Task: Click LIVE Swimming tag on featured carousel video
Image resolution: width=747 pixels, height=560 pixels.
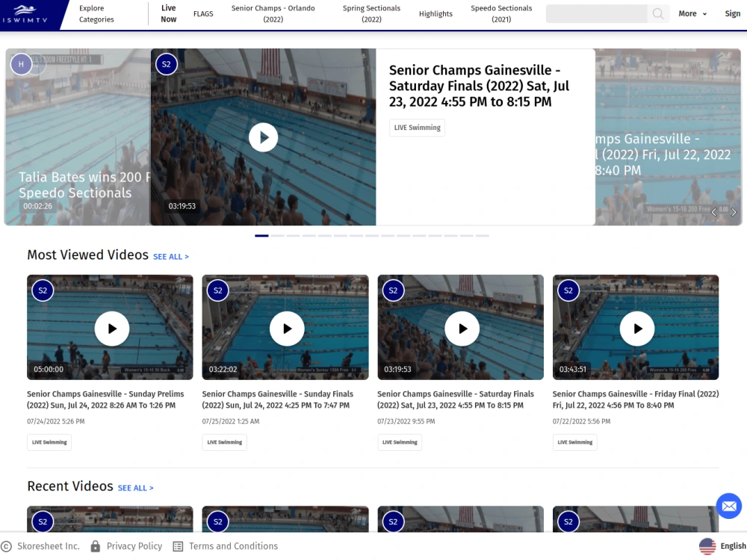Action: pos(417,128)
